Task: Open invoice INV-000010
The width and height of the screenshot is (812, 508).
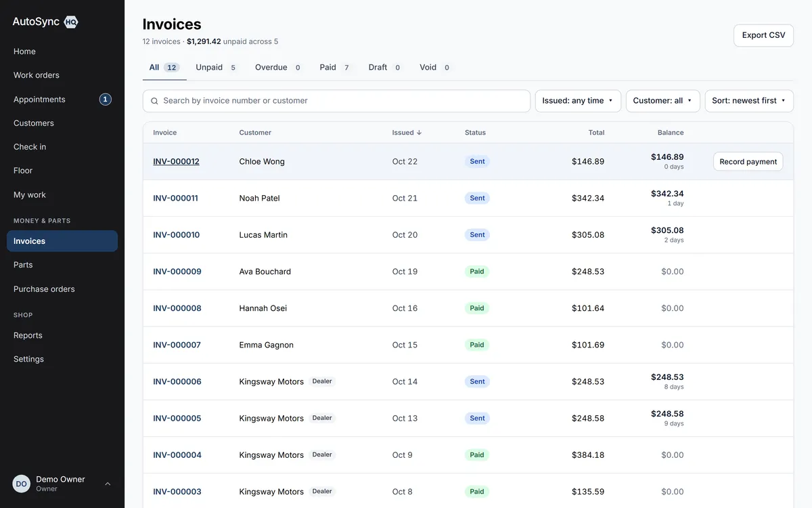Action: click(176, 235)
